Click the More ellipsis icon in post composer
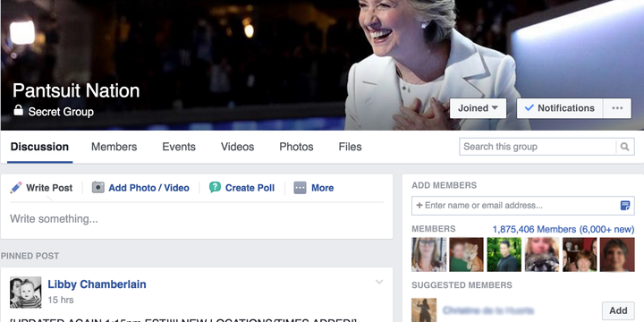 click(300, 188)
